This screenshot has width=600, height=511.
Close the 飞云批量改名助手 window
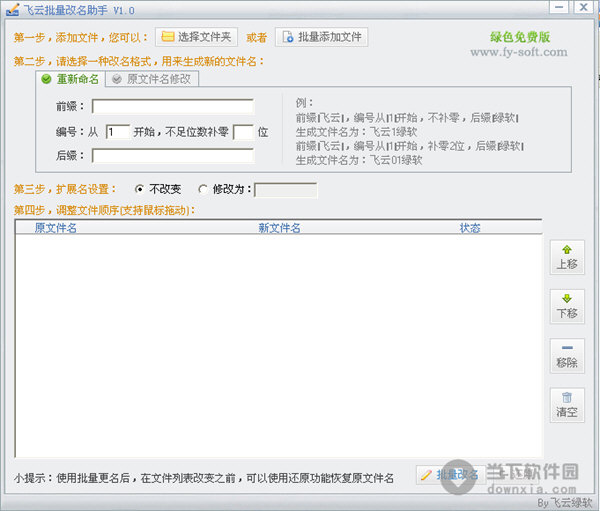(x=584, y=7)
